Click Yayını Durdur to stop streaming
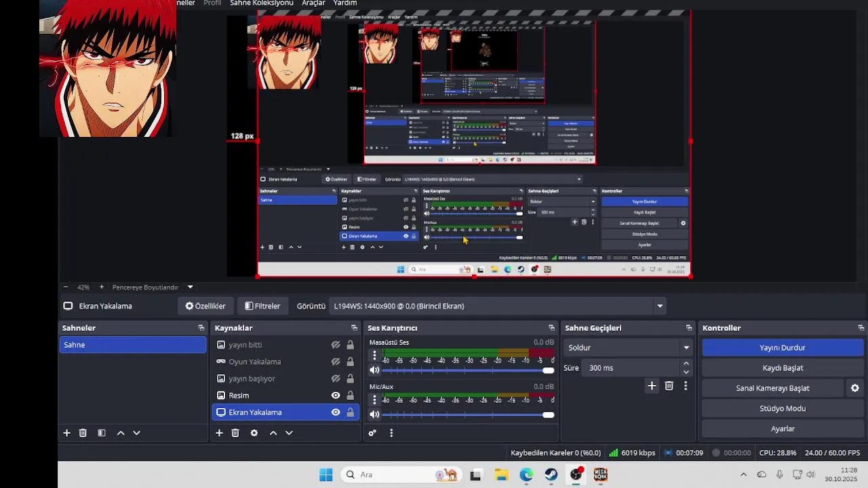This screenshot has width=868, height=488. coord(783,348)
